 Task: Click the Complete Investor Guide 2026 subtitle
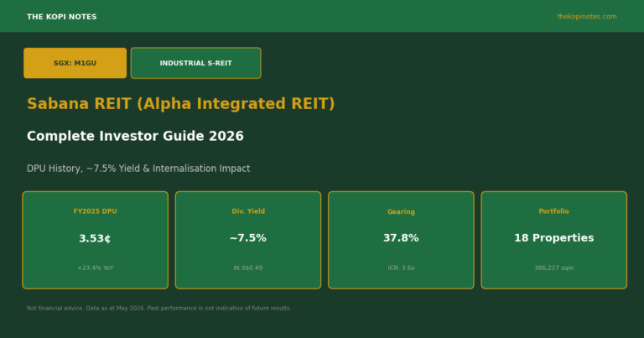pos(135,136)
